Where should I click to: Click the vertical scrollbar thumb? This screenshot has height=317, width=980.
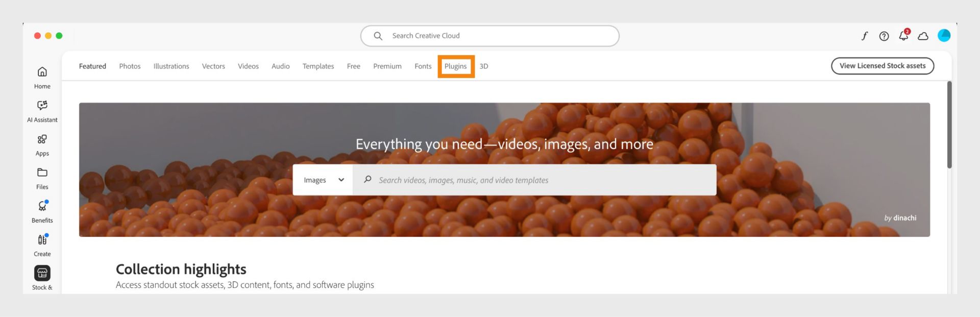tap(949, 125)
